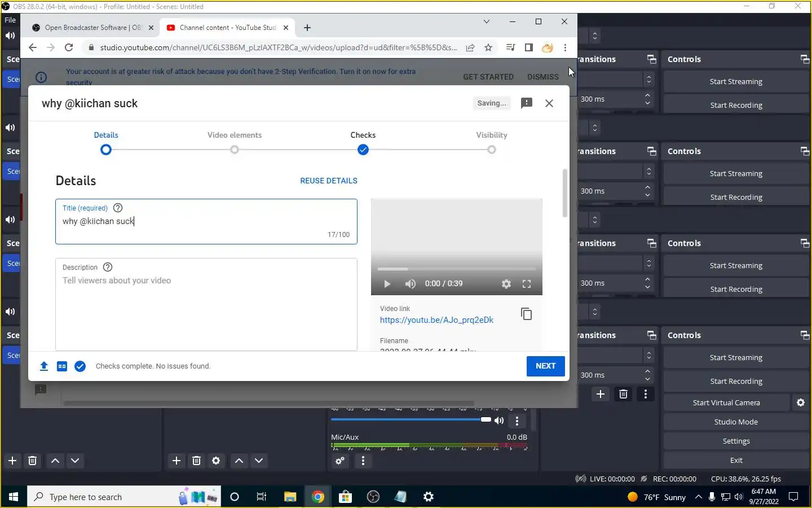Open advanced audio properties gears icon

tap(340, 461)
